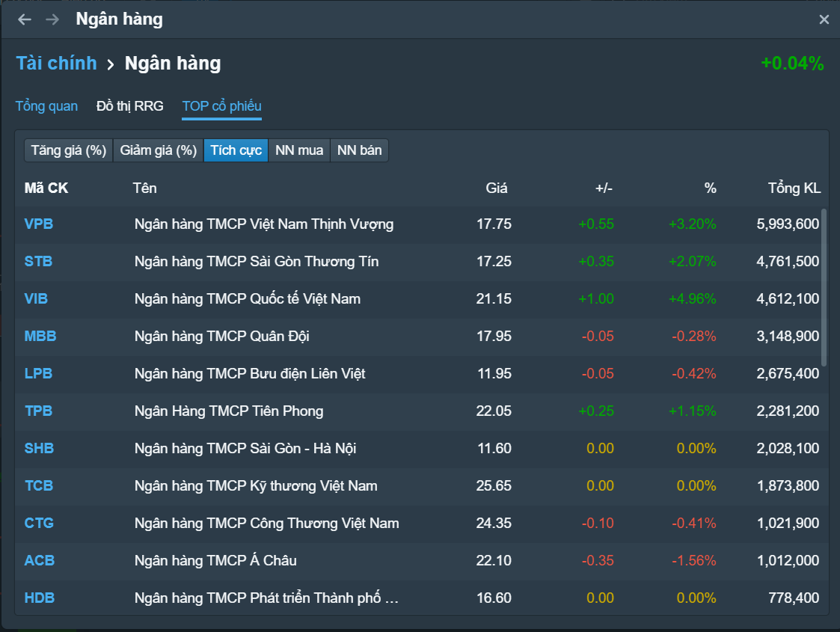Open the LPB stock ticker
Image resolution: width=840 pixels, height=632 pixels.
[39, 373]
